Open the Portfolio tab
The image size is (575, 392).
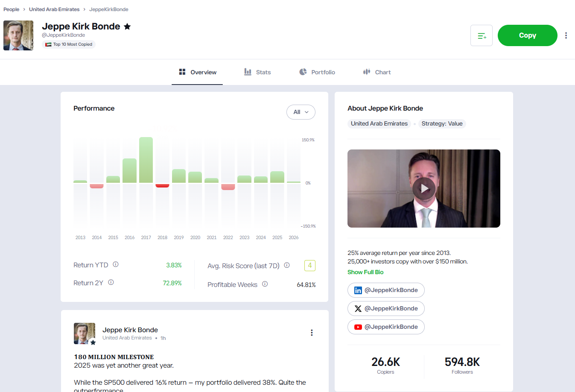[317, 72]
